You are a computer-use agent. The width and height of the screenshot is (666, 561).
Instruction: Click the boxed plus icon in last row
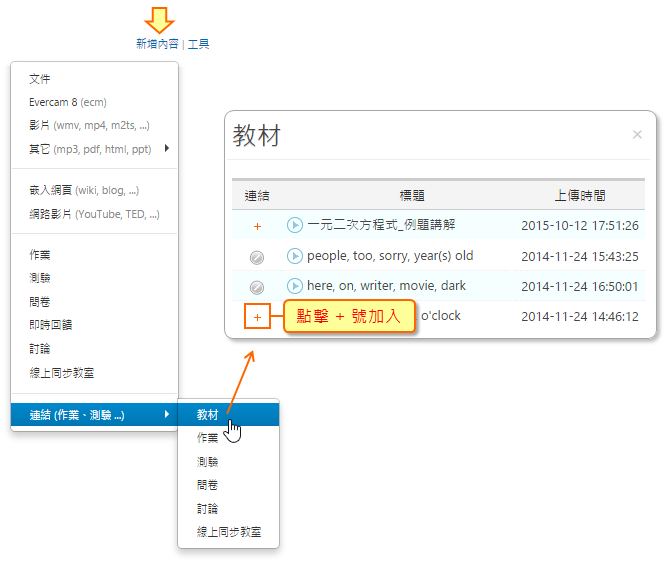[257, 317]
